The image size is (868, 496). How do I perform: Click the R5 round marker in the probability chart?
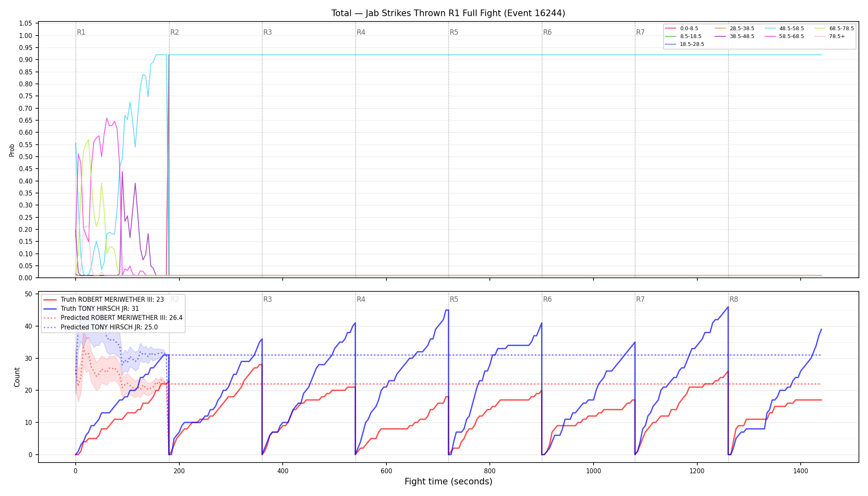pyautogui.click(x=454, y=32)
